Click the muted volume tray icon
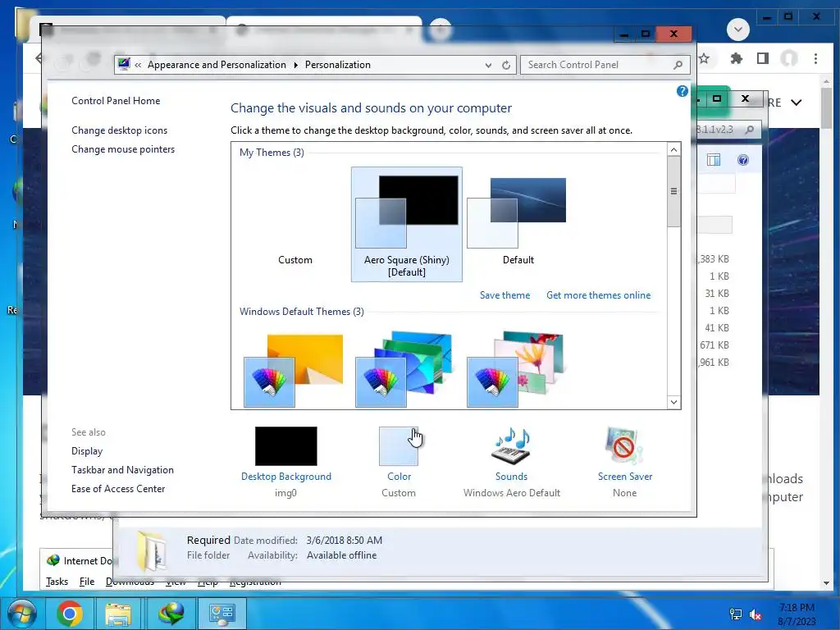The image size is (840, 630). click(x=756, y=614)
